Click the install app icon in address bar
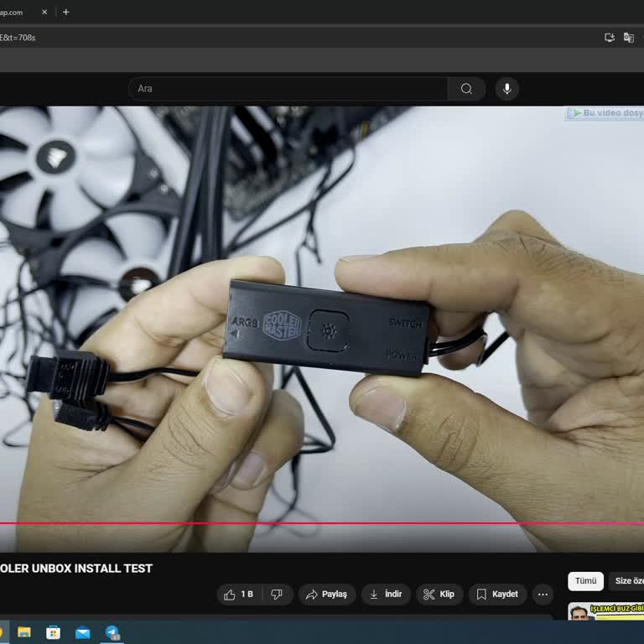This screenshot has height=644, width=644. [x=610, y=38]
